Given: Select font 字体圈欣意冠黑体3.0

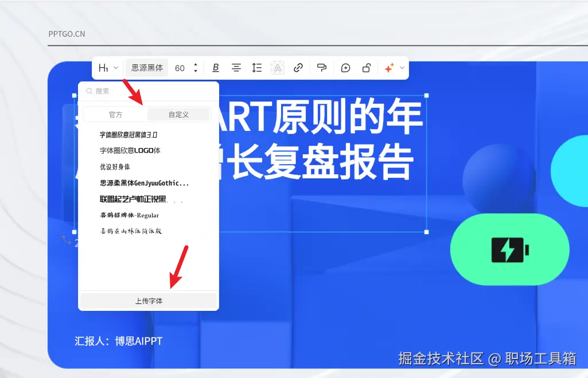Looking at the screenshot, I should [128, 135].
